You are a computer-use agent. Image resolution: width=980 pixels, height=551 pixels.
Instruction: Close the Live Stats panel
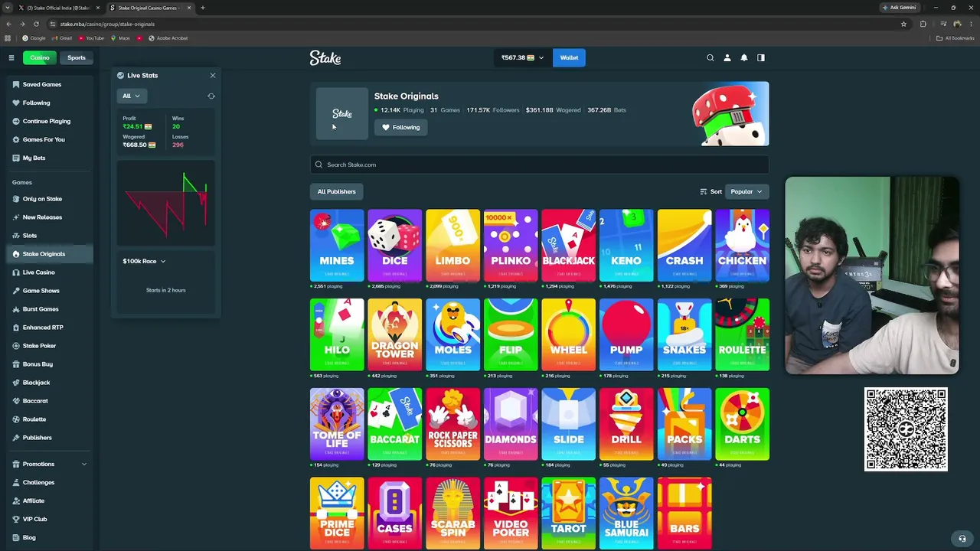pos(213,75)
